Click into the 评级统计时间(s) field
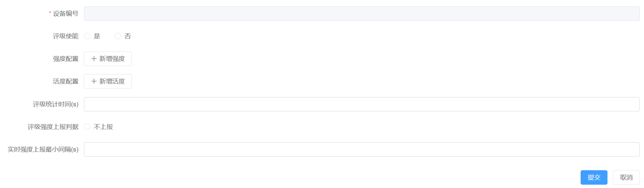644x188 pixels. [362, 104]
